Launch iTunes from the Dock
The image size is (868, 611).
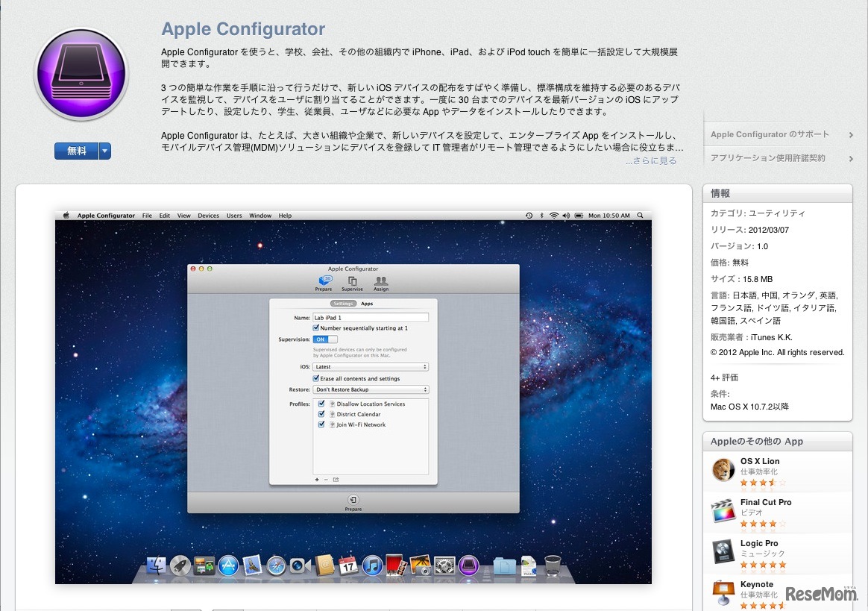371,565
